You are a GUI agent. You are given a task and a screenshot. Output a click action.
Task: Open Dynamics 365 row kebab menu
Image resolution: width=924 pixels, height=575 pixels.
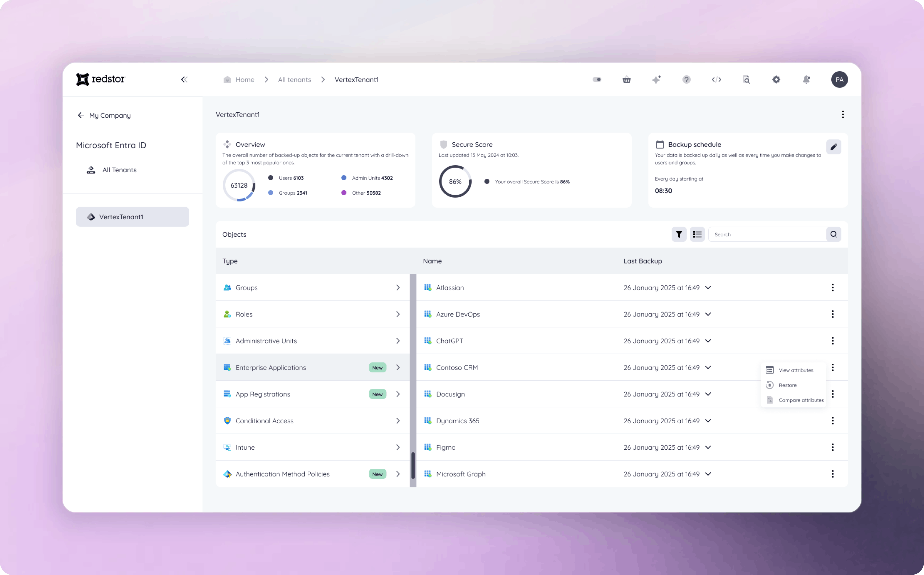pyautogui.click(x=832, y=421)
